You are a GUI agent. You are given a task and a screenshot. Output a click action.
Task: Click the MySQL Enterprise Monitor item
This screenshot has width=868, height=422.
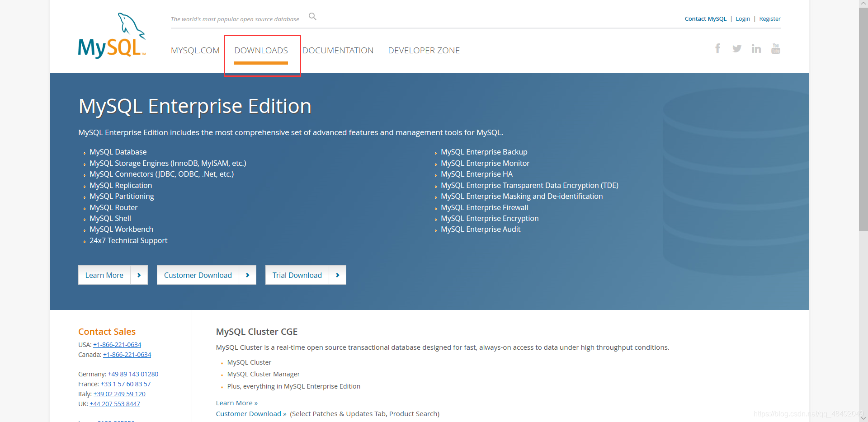(x=485, y=163)
